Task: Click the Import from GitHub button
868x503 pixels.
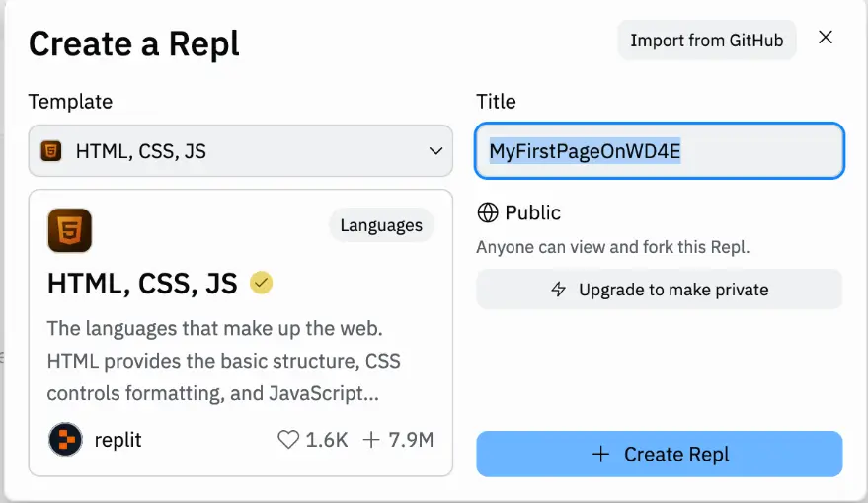Action: 707,40
